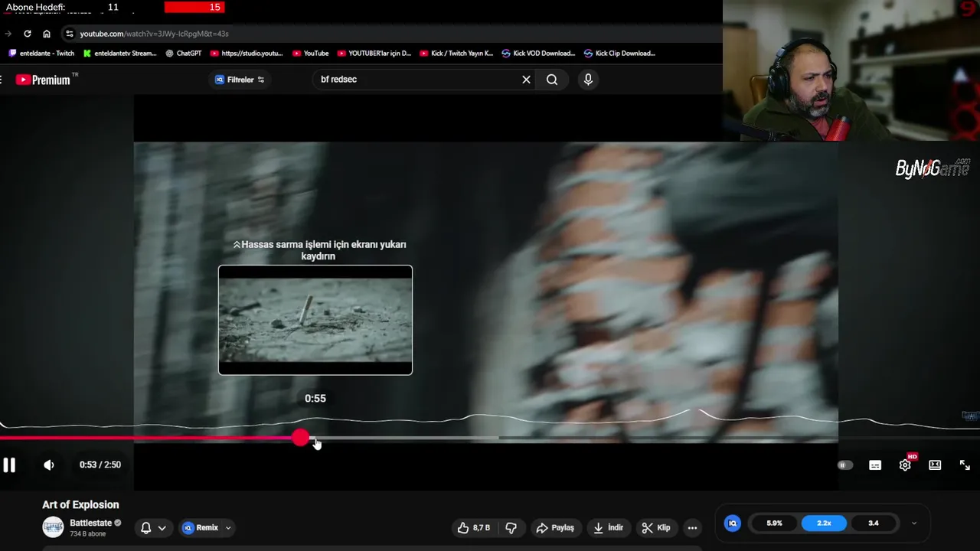Click the seek preview thumbnail at 0:55
Screen dimensions: 980x551
point(315,320)
